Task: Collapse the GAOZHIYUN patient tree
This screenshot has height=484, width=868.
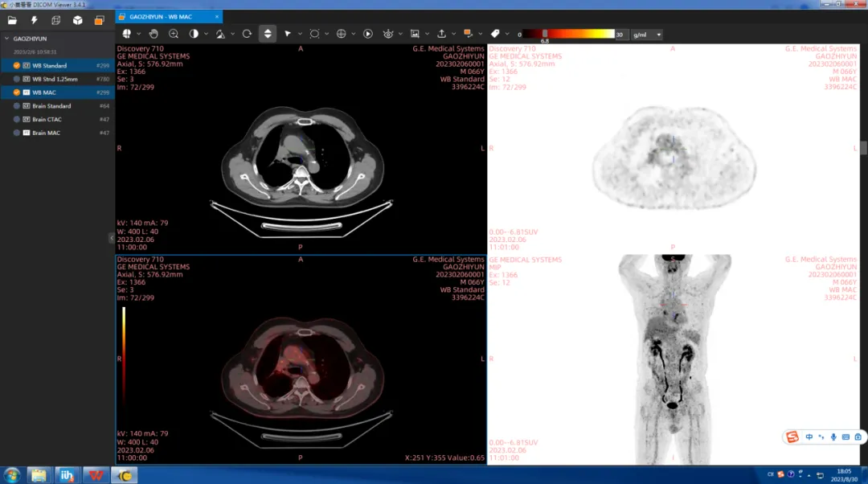Action: click(x=6, y=39)
